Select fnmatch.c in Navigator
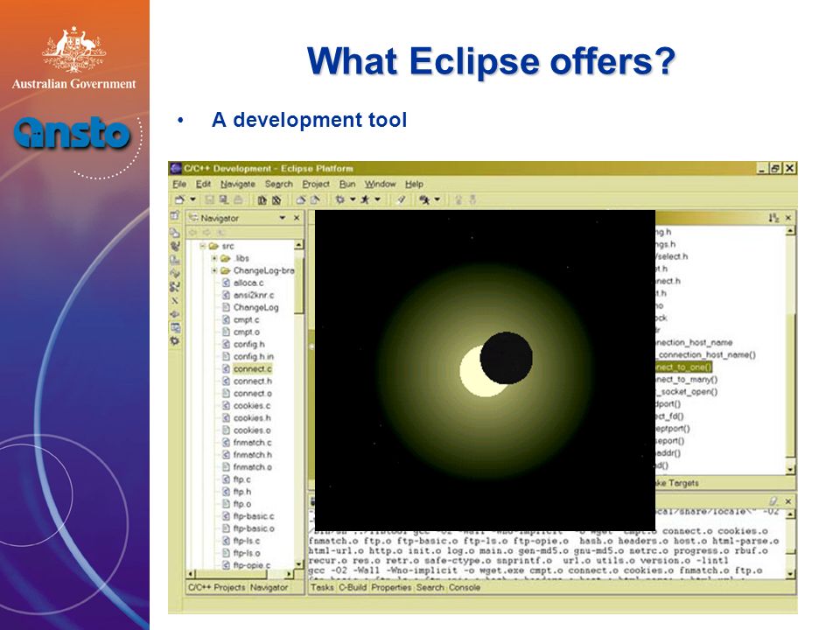 [x=252, y=443]
